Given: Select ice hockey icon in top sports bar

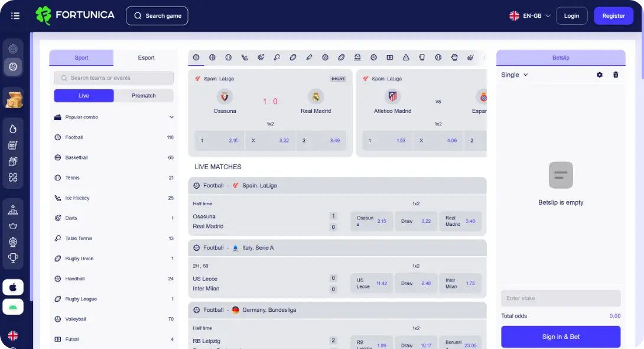Looking at the screenshot, I should pos(245,57).
